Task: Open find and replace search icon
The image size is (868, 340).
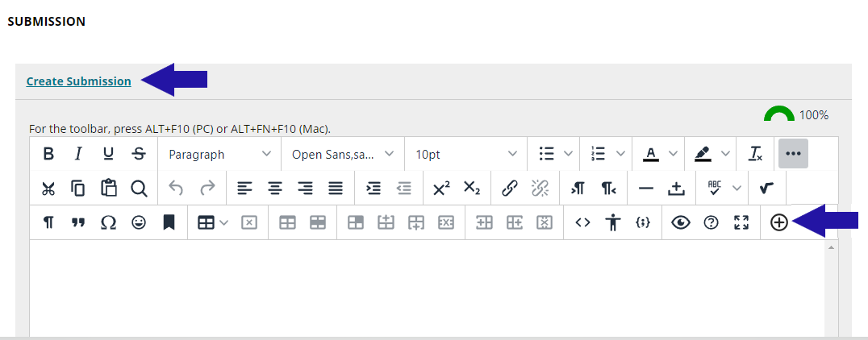Action: pos(139,189)
